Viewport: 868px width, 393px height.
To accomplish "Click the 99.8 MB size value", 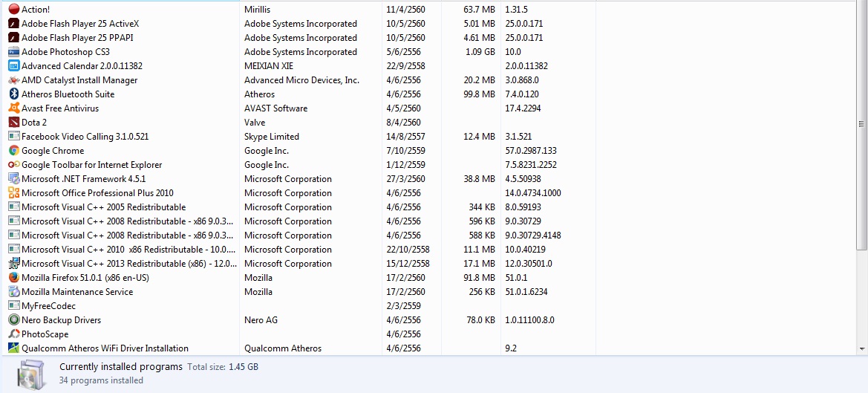I will coord(480,94).
